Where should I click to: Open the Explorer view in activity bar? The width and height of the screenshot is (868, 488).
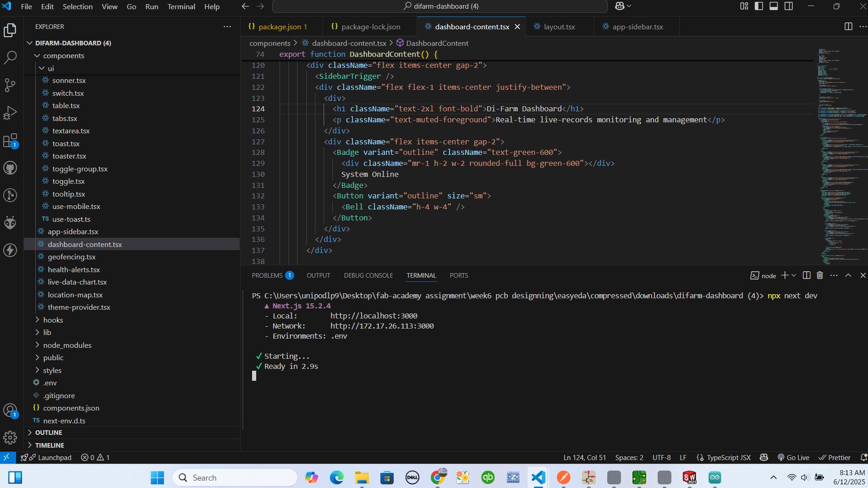pos(10,30)
